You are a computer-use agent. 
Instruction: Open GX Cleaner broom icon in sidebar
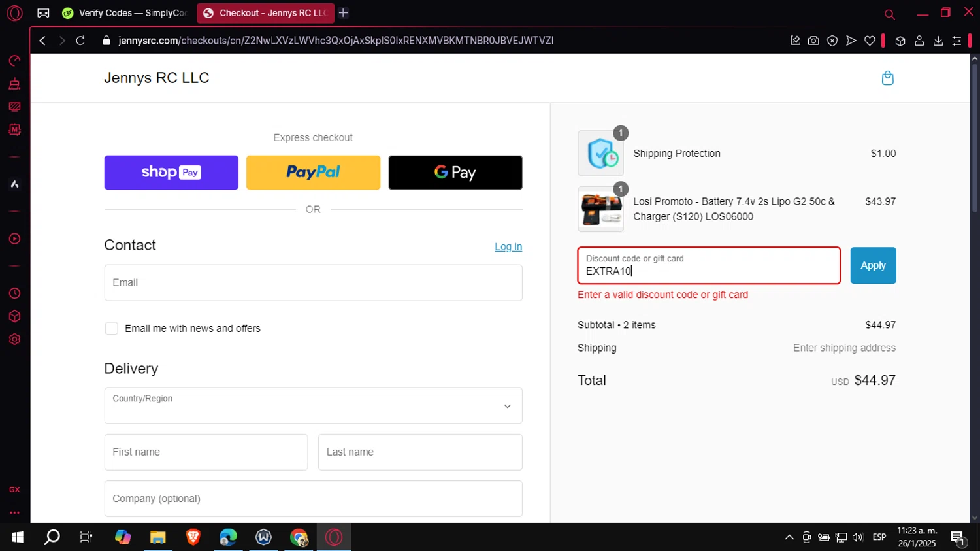[14, 84]
